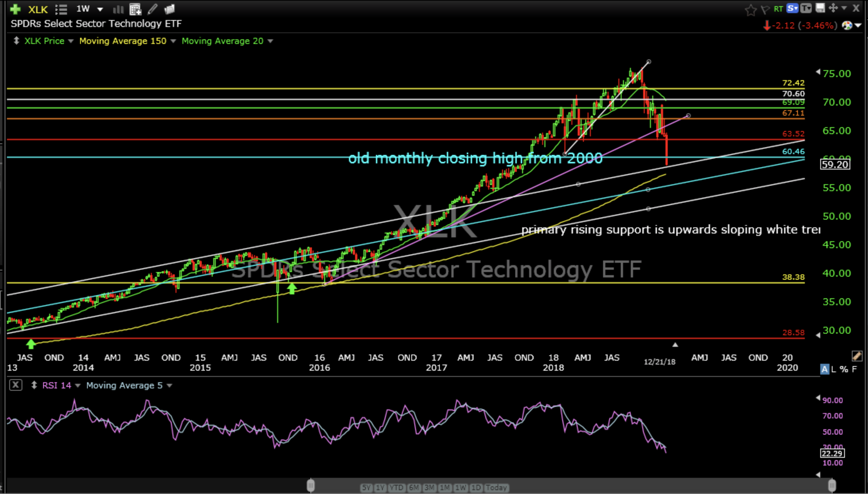Click the flag alert icon
The width and height of the screenshot is (868, 494).
(x=765, y=9)
